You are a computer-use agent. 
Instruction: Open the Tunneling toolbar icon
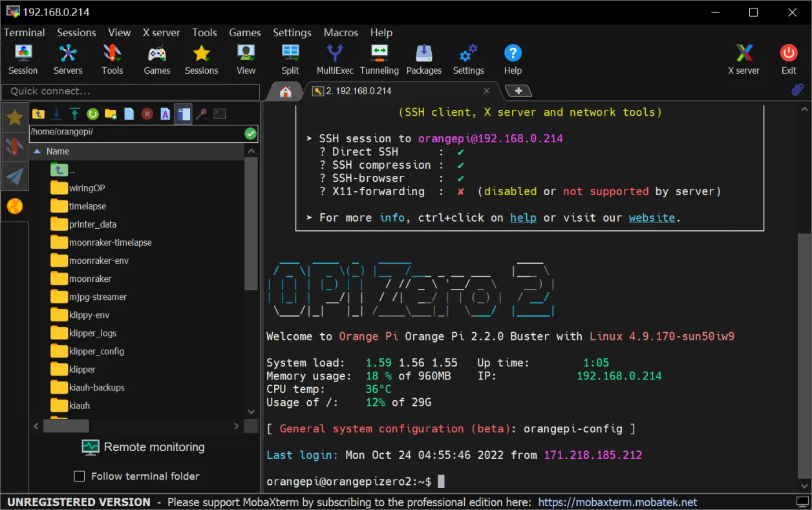[379, 59]
